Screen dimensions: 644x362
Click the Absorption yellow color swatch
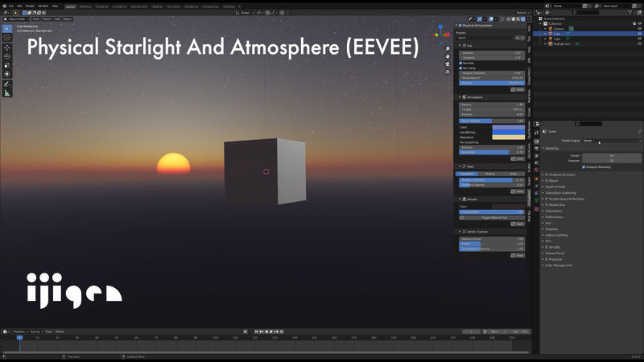(509, 138)
